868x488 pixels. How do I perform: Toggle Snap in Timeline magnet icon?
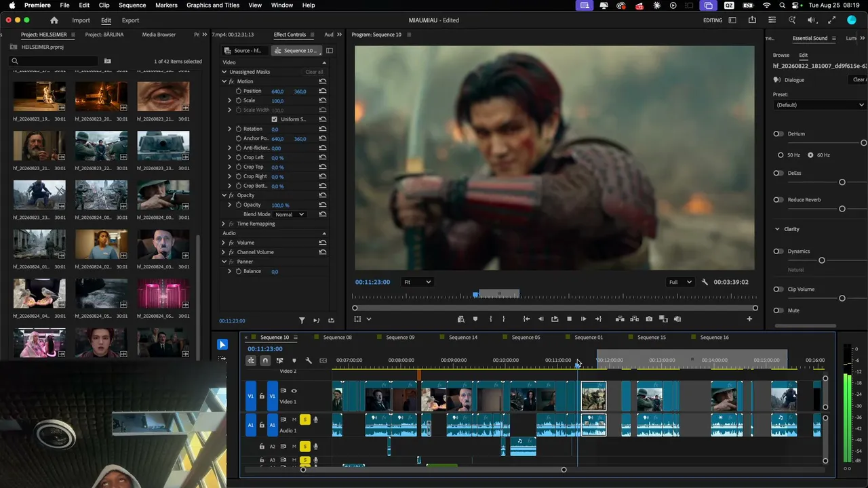point(265,361)
